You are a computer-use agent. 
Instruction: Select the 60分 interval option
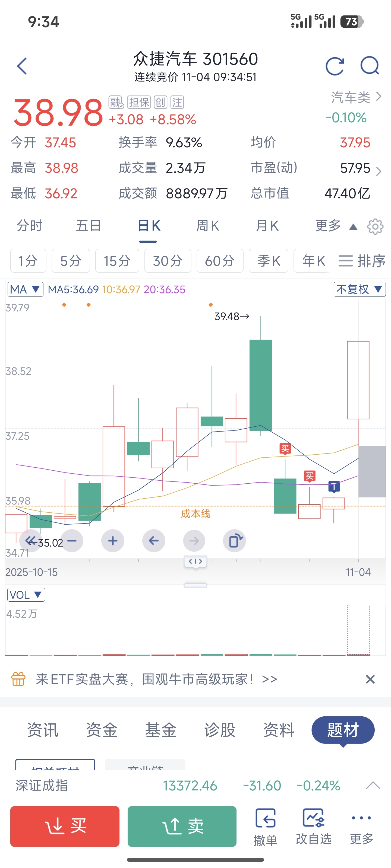(220, 261)
